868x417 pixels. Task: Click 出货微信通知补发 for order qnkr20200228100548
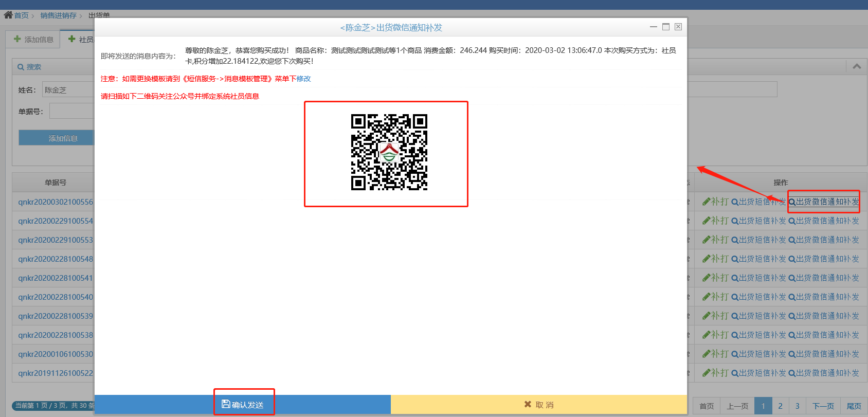click(824, 259)
